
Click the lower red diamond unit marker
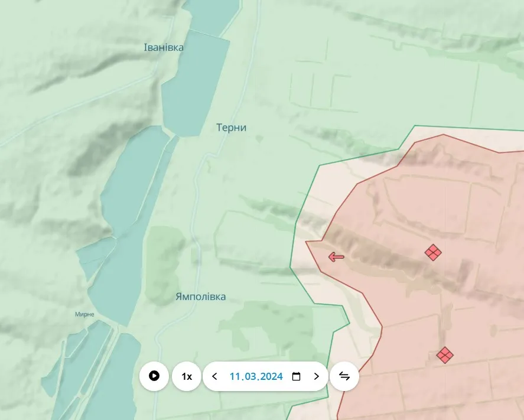(x=444, y=355)
